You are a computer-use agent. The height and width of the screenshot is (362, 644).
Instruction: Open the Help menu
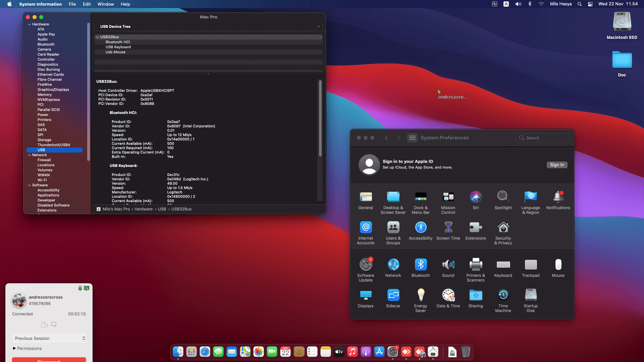tap(125, 4)
